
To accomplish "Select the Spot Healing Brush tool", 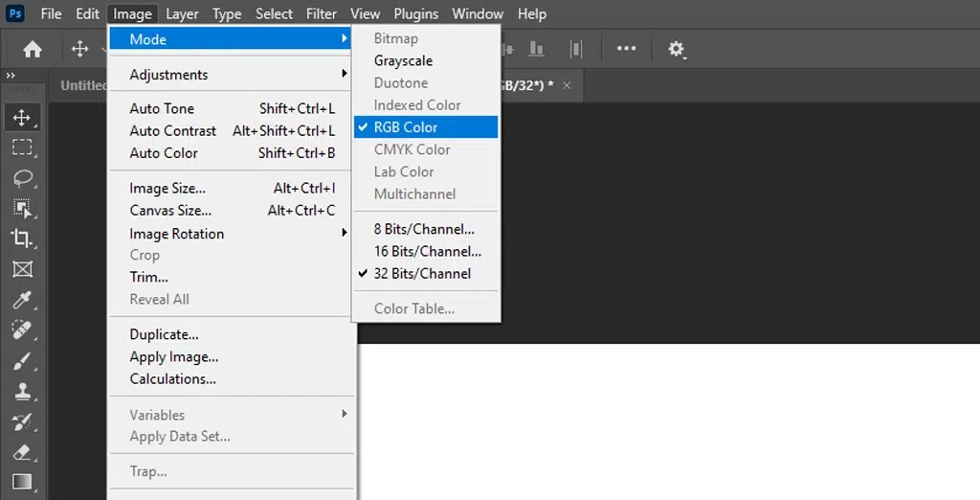I will pyautogui.click(x=23, y=330).
